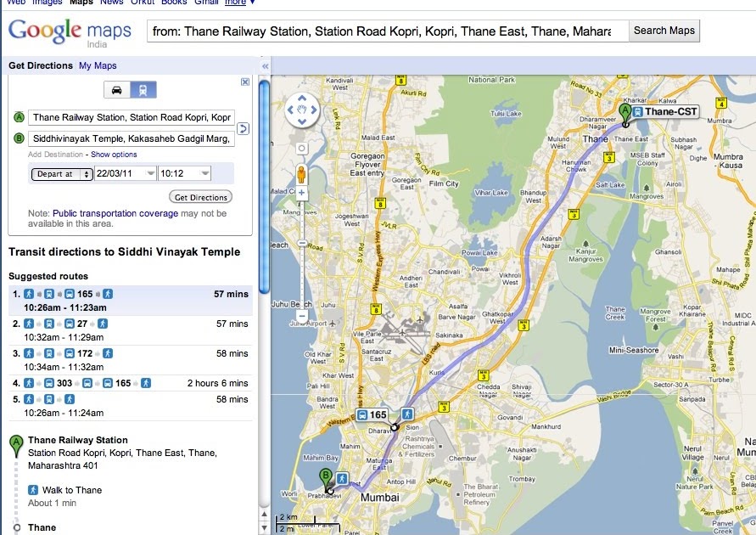The width and height of the screenshot is (756, 535).
Task: Open Books in the top navigation
Action: pos(174,3)
